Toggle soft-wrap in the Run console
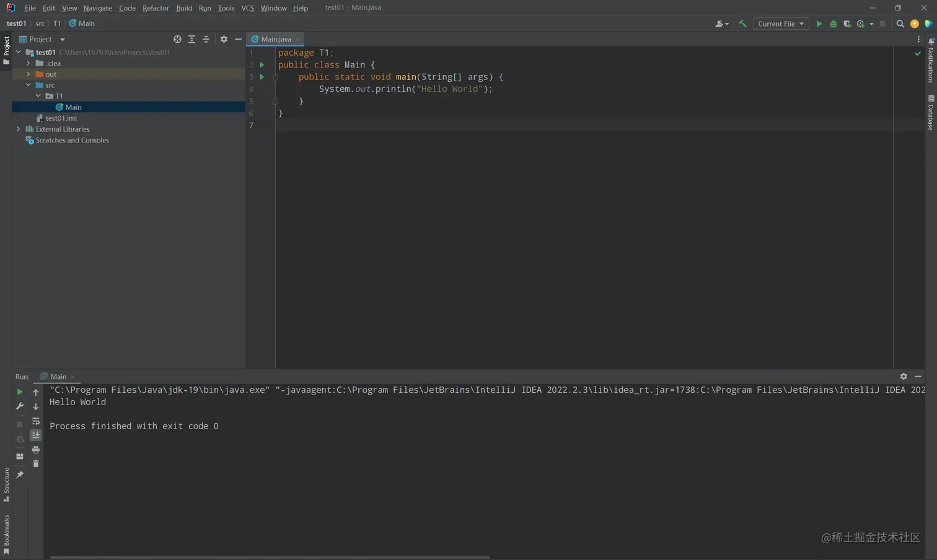Viewport: 937px width, 560px height. point(36,421)
